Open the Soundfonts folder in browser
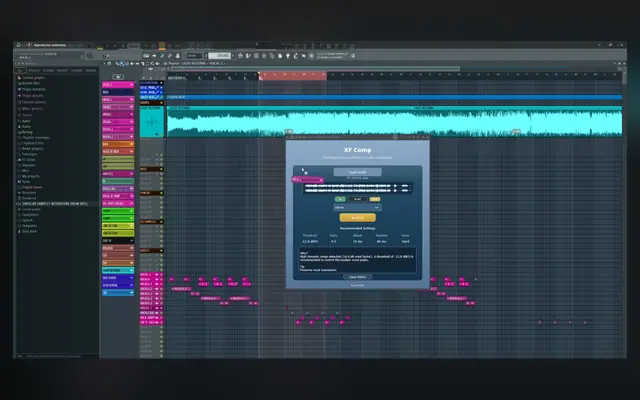 click(x=28, y=215)
